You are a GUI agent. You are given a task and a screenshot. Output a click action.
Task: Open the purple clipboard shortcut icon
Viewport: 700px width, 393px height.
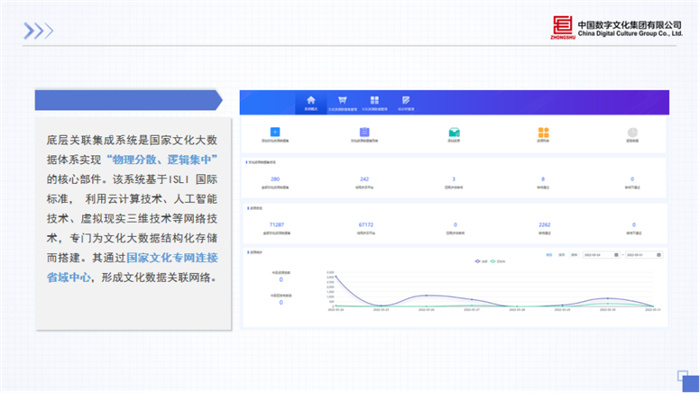click(x=364, y=132)
